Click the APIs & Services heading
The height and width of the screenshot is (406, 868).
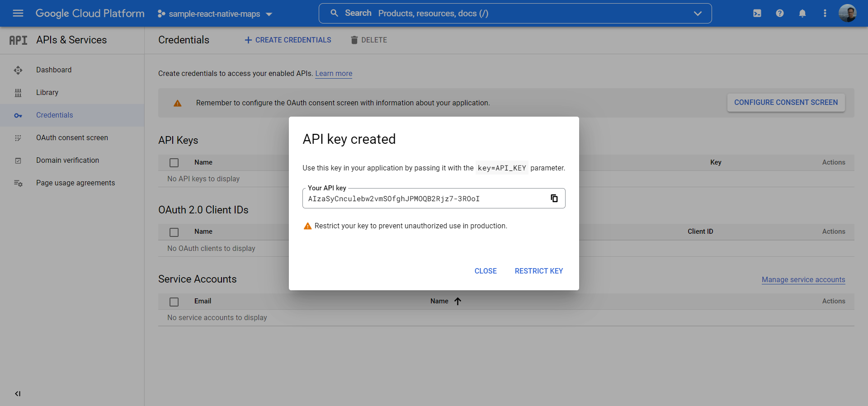point(71,40)
